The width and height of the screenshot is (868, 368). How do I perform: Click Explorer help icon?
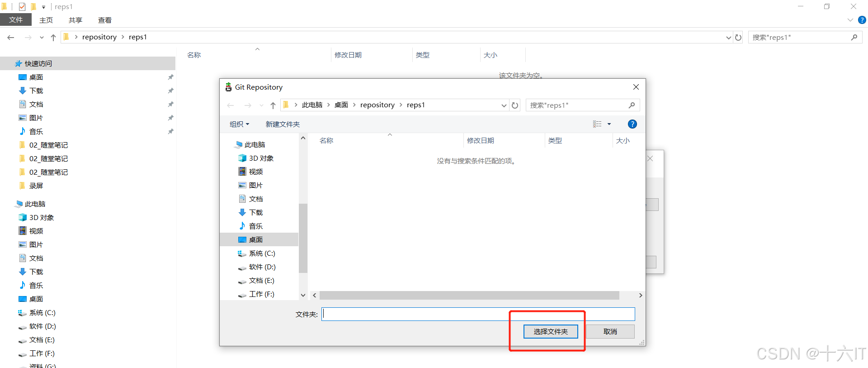click(862, 20)
